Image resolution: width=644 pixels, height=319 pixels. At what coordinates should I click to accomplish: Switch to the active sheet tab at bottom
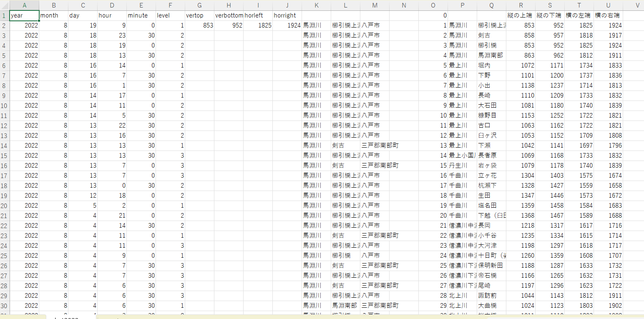click(x=71, y=317)
